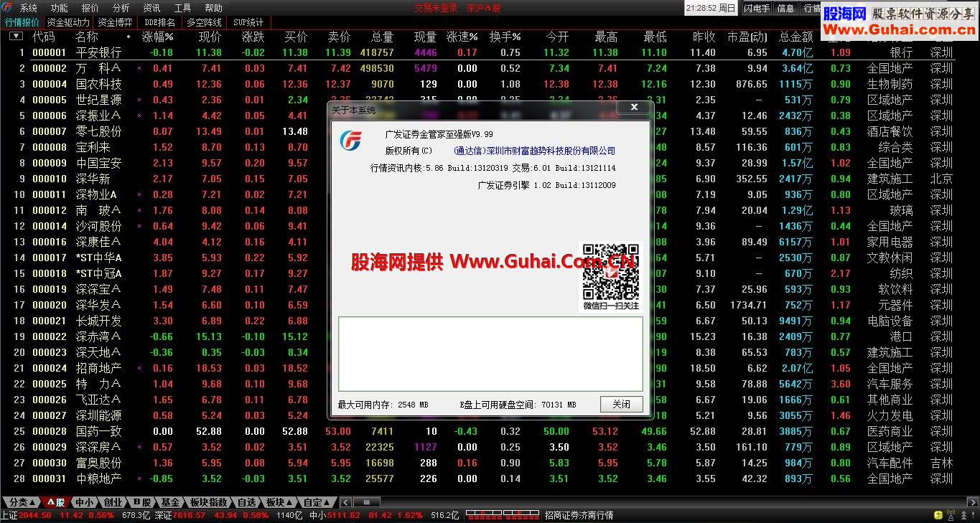Switch to 行情报价 tab
The width and height of the screenshot is (980, 523).
point(22,22)
